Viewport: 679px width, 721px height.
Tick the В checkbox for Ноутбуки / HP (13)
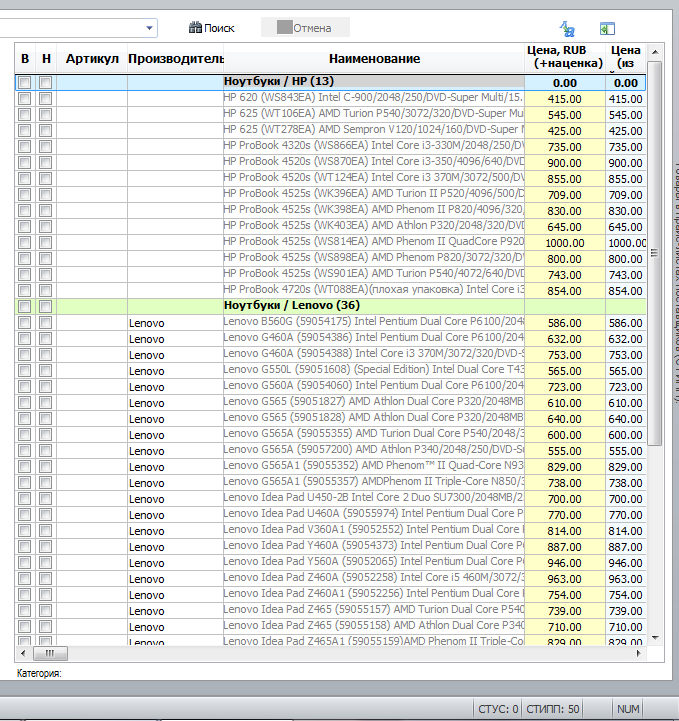pos(25,83)
